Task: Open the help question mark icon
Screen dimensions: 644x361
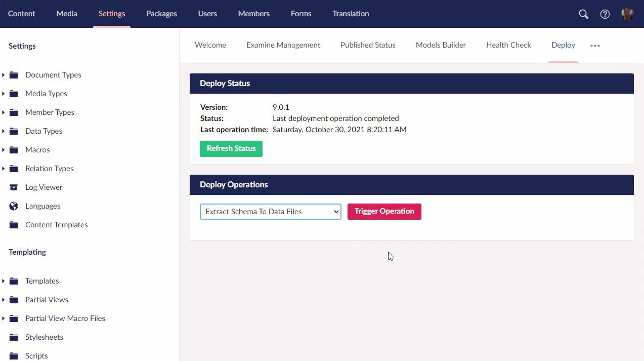Action: point(605,14)
